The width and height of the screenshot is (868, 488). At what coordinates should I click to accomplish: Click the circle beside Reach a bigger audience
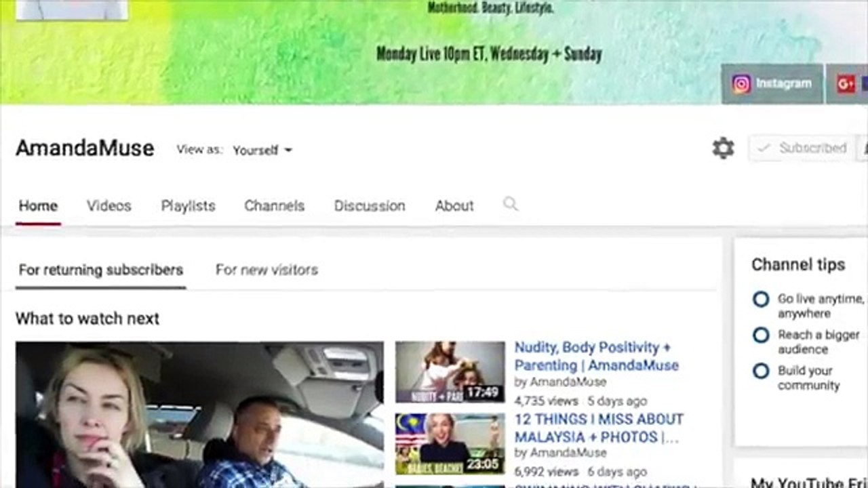(761, 335)
